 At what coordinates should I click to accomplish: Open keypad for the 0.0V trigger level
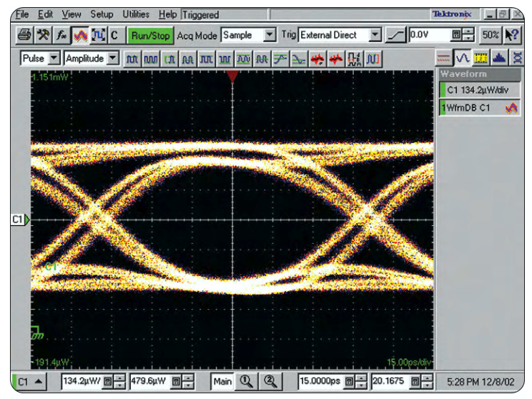coord(457,35)
